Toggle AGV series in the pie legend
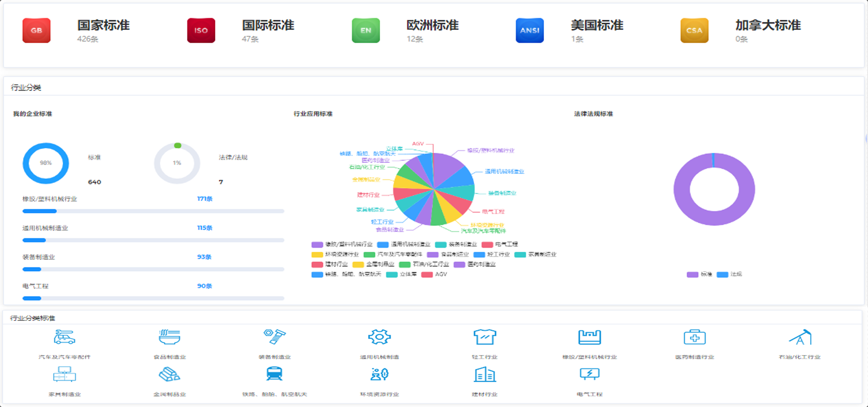The width and height of the screenshot is (868, 407). pos(434,274)
